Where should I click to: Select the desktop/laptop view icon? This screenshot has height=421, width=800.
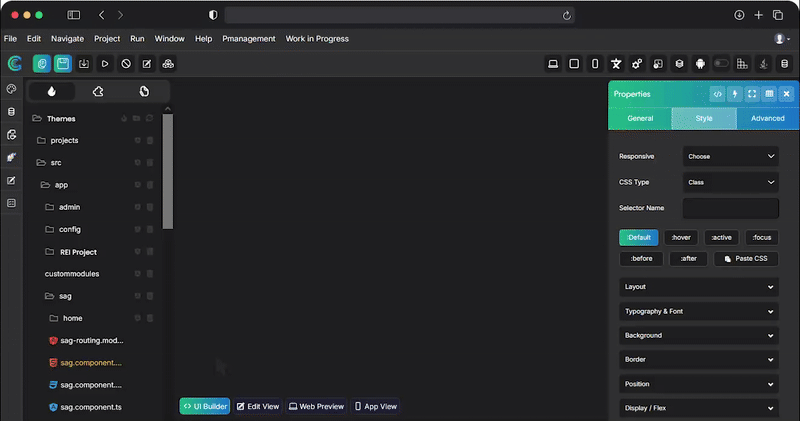tap(552, 64)
